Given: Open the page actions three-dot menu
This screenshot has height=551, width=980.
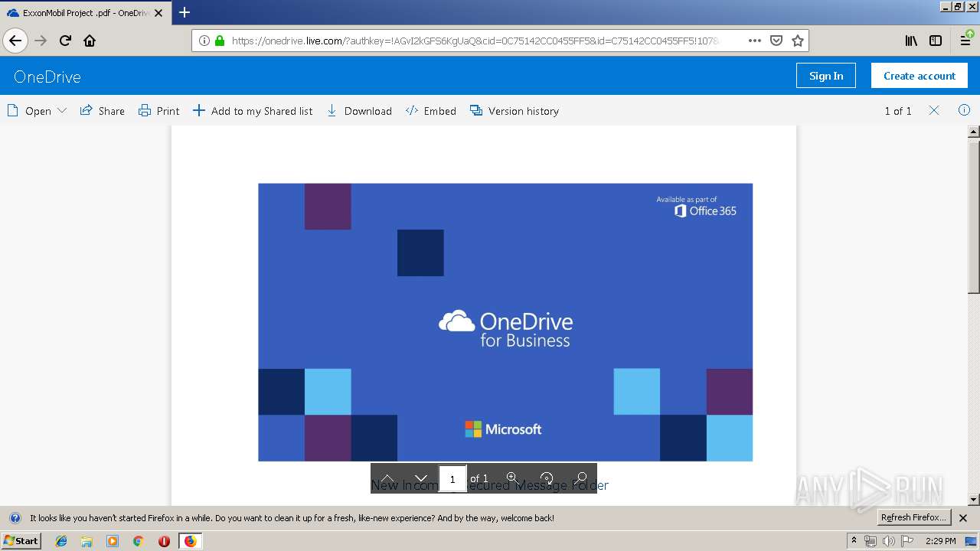Looking at the screenshot, I should click(x=754, y=41).
